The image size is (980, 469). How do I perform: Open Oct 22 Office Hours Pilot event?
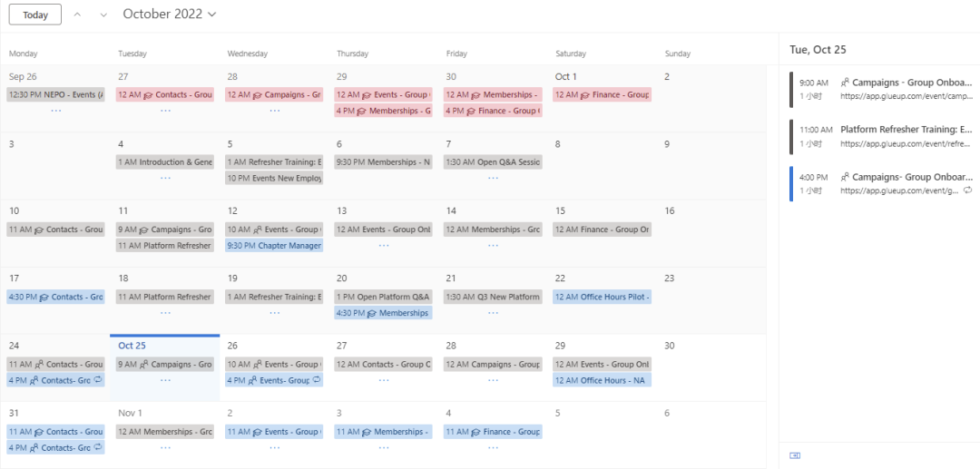pos(603,297)
